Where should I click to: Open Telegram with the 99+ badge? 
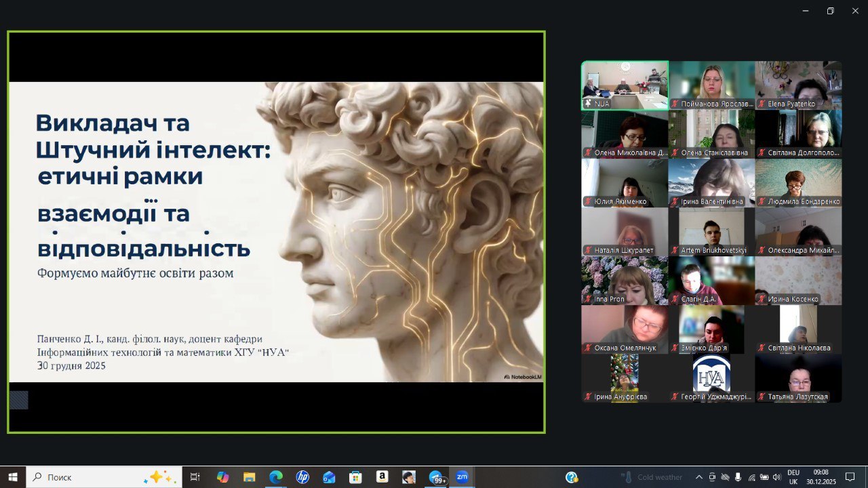[x=436, y=477]
